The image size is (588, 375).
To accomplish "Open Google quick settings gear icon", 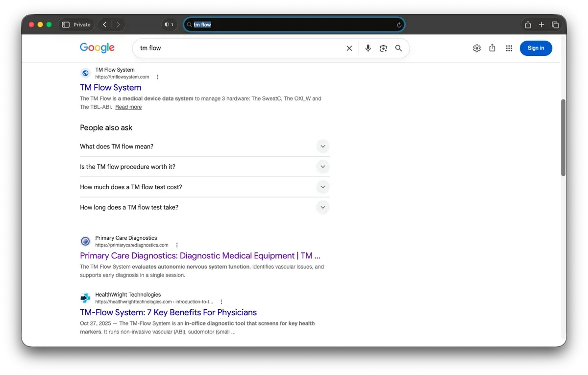I will coord(477,48).
